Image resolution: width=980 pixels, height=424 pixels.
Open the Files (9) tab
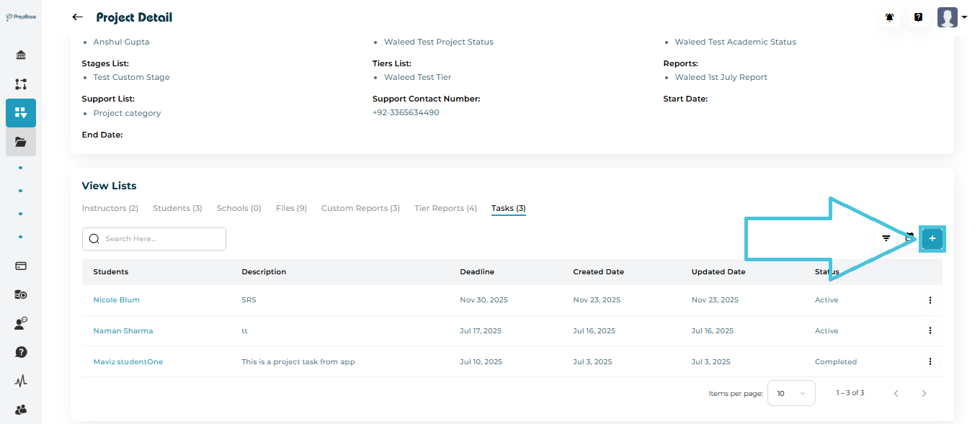(x=291, y=208)
